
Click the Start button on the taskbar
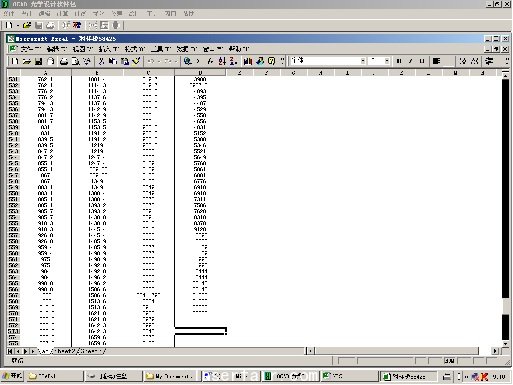click(12, 376)
